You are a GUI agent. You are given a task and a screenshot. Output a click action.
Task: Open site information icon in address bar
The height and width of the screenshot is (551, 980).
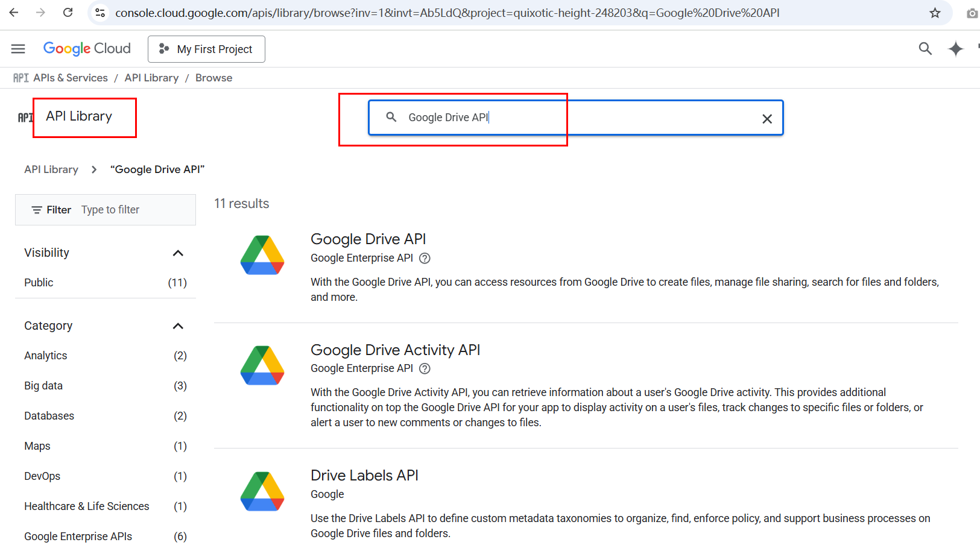[100, 13]
